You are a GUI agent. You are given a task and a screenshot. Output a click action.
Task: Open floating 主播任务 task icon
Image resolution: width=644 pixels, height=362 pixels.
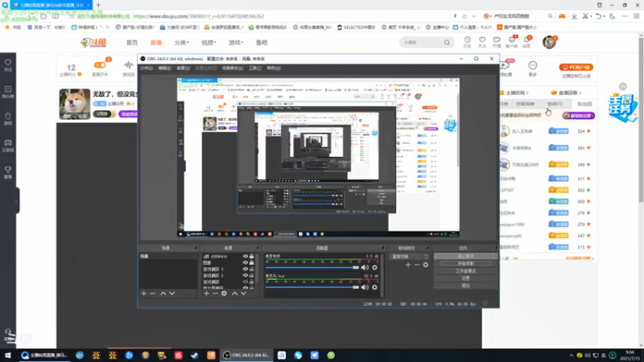pyautogui.click(x=623, y=108)
